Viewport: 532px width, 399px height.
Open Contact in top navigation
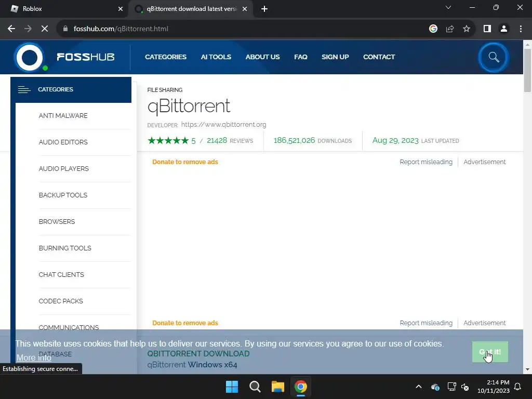[379, 57]
